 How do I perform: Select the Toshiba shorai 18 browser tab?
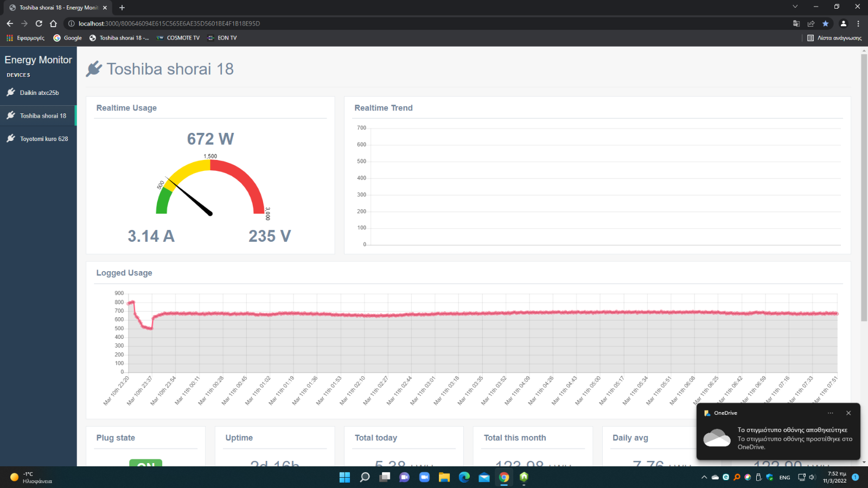pyautogui.click(x=57, y=8)
